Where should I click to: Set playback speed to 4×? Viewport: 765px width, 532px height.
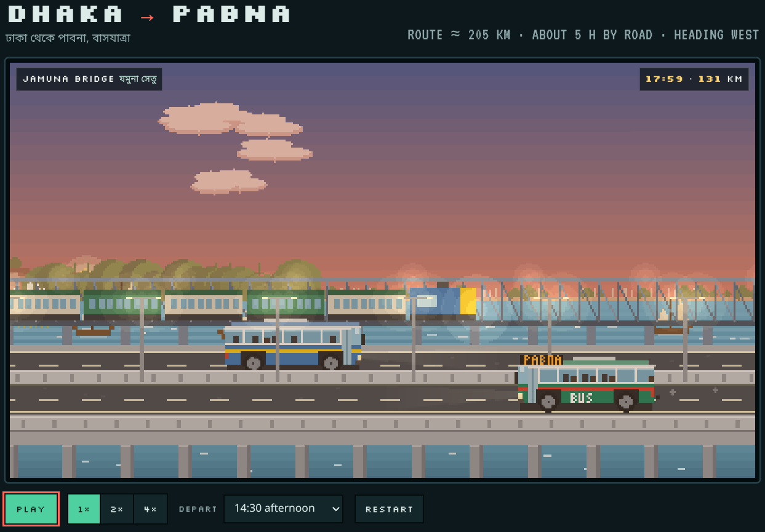tap(150, 509)
